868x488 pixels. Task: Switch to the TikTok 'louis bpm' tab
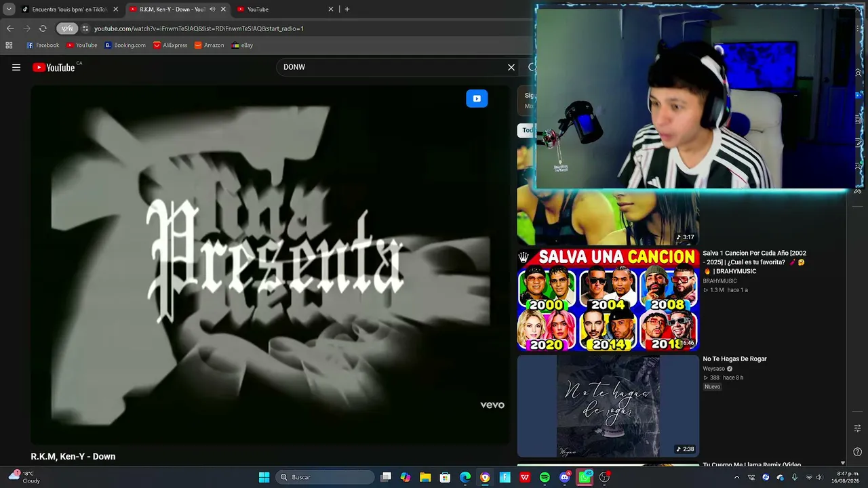point(70,9)
